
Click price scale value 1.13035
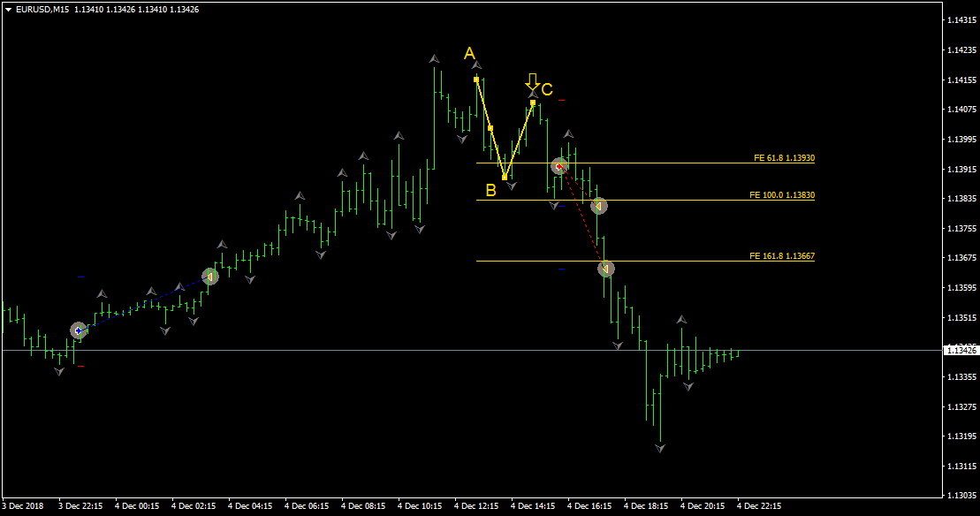961,496
